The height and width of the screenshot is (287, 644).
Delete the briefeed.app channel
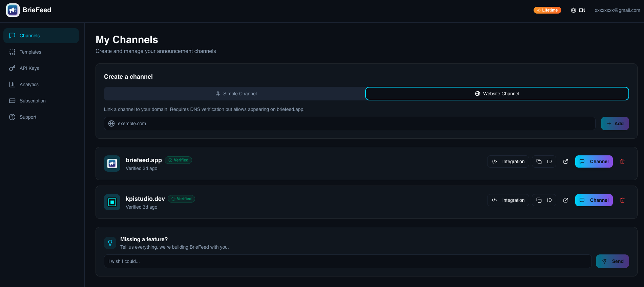622,161
